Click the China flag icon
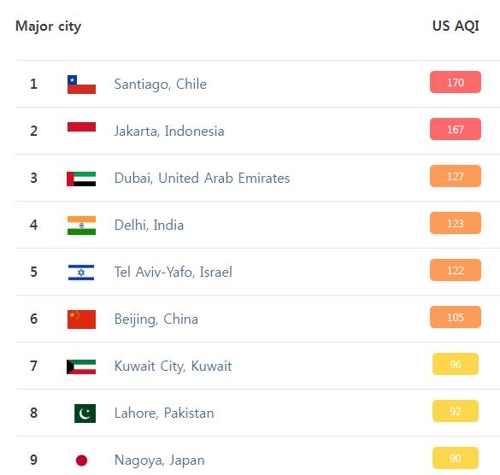This screenshot has width=500, height=475. 81,319
